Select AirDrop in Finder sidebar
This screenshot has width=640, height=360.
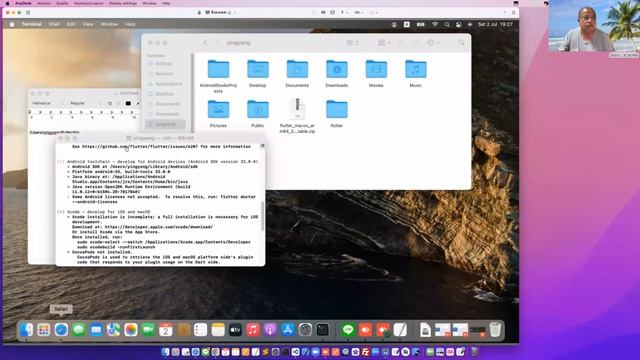(x=164, y=64)
